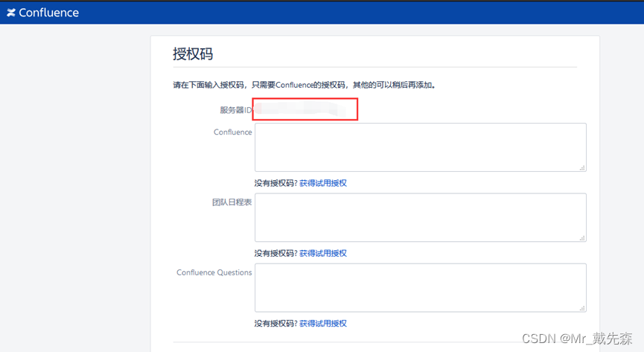Click the Confluence Questions field label
The width and height of the screenshot is (644, 352).
click(214, 272)
